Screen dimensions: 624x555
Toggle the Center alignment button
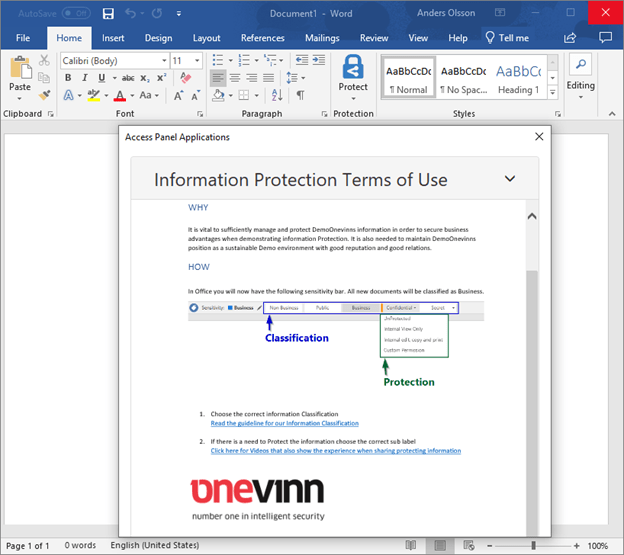(236, 78)
